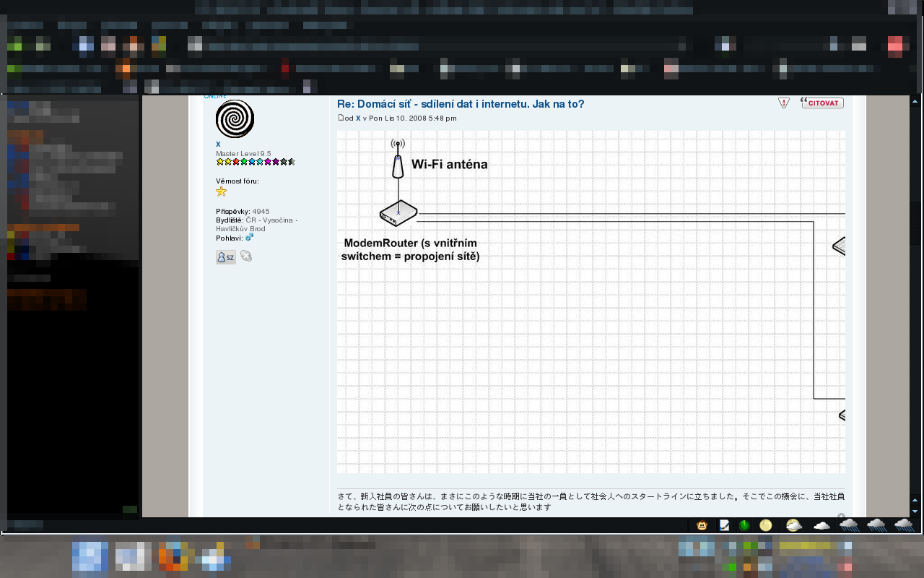Click the 'ModemRouter' label in the diagram
The width and height of the screenshot is (924, 578).
410,250
